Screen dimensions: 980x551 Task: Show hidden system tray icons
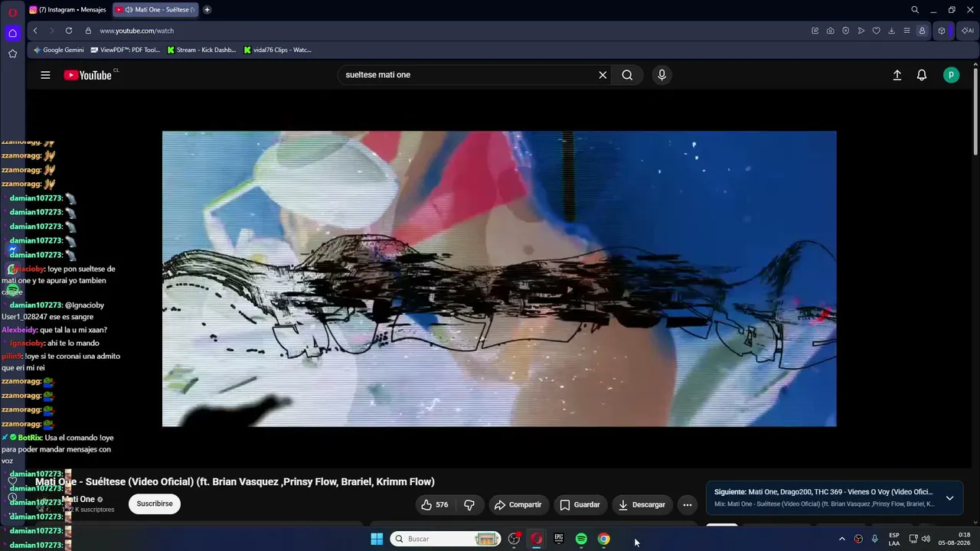coord(842,539)
